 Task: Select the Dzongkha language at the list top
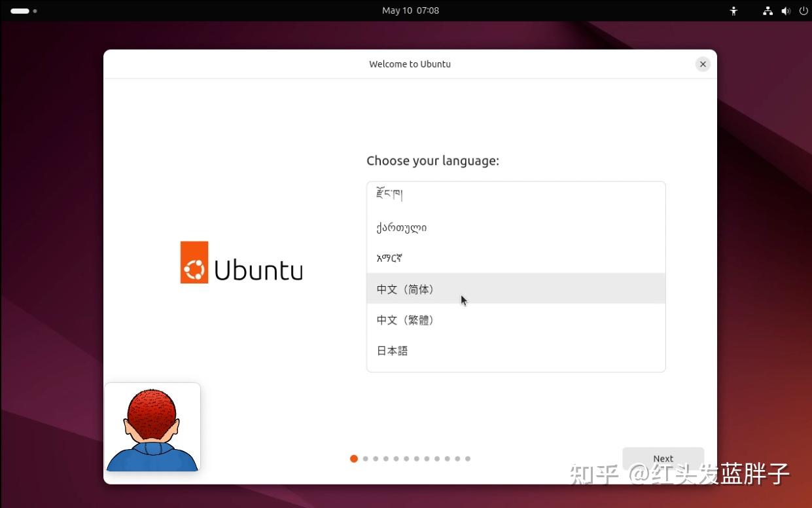(389, 194)
